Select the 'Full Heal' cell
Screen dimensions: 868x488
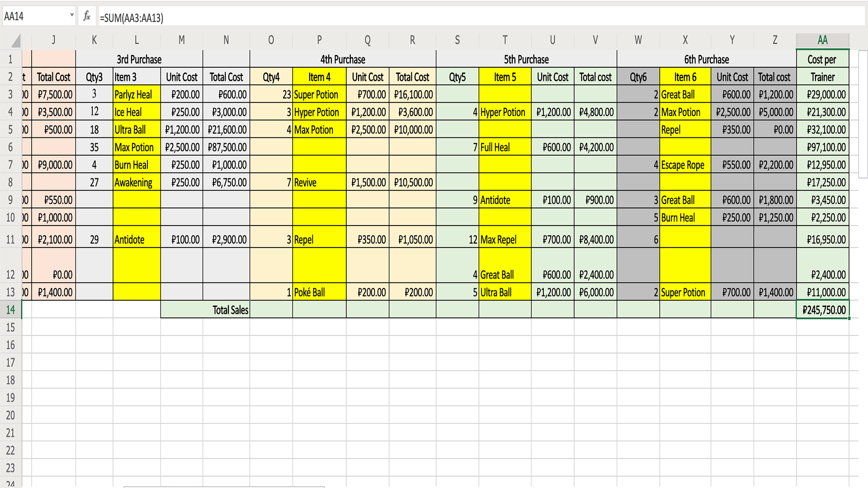tap(505, 147)
